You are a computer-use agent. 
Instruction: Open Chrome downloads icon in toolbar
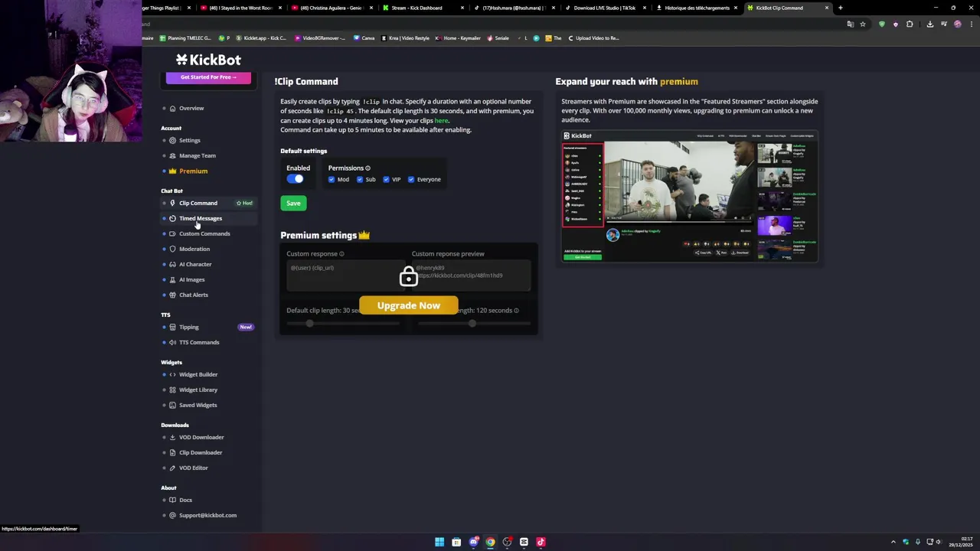tap(930, 24)
